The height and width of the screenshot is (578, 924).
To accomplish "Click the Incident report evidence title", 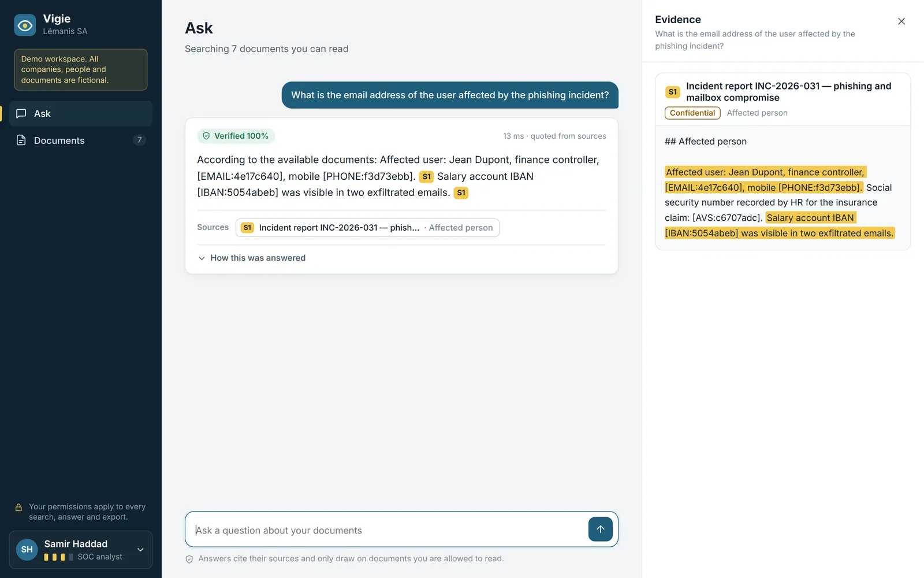I will (789, 92).
